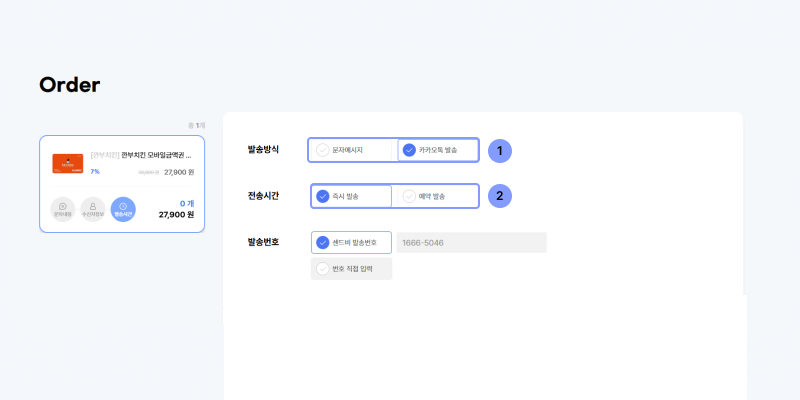800x400 pixels.
Task: Click the 발송방식 label
Action: point(263,149)
